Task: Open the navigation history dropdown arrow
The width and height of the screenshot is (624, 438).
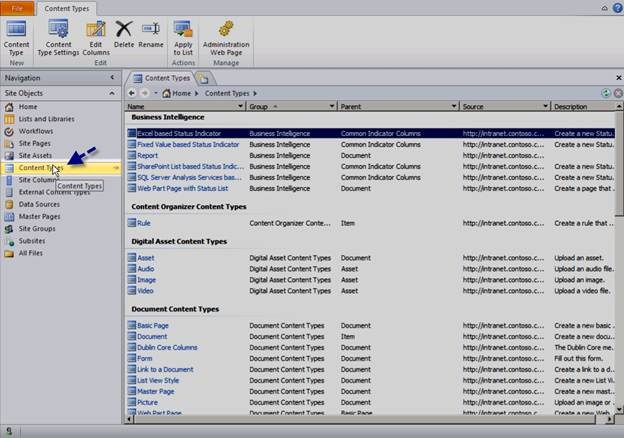Action: (156, 93)
